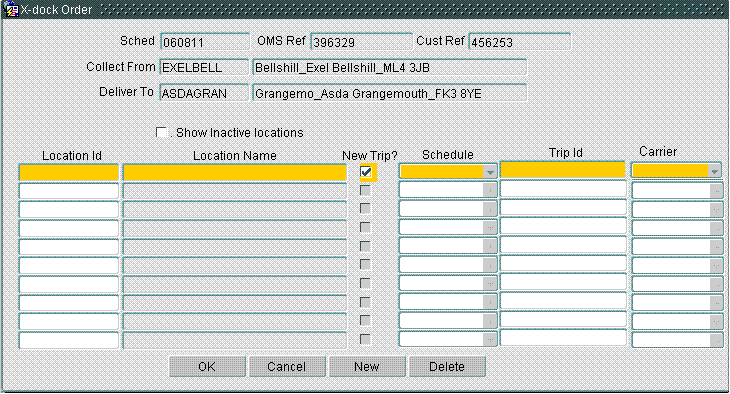Screen dimensions: 730x394
Task: Click Collect From address Bellshill field
Action: [390, 67]
